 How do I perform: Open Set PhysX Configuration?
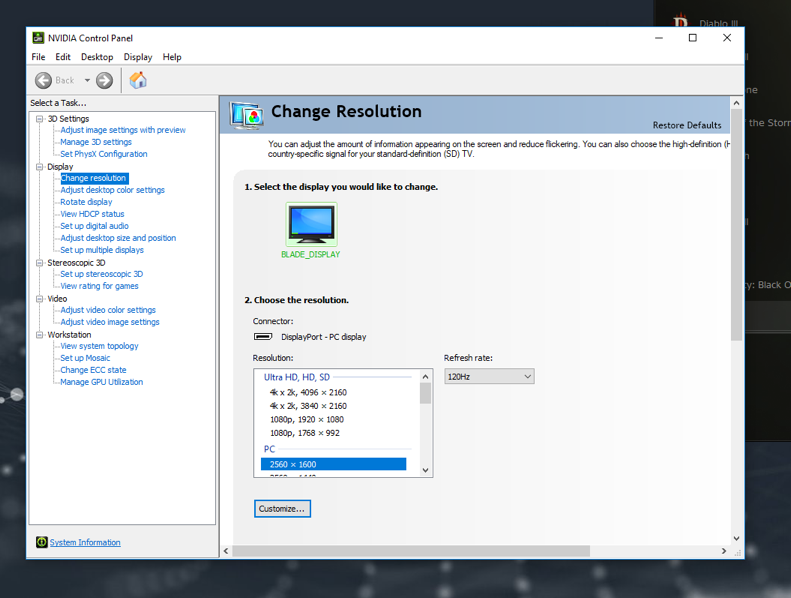(104, 154)
